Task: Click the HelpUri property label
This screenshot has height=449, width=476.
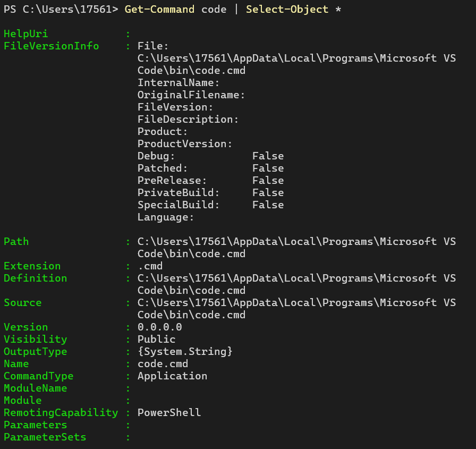Action: 25,34
